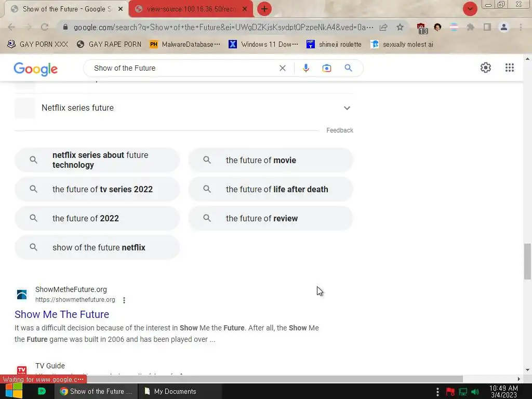Go back using the browser back arrow

[x=11, y=27]
